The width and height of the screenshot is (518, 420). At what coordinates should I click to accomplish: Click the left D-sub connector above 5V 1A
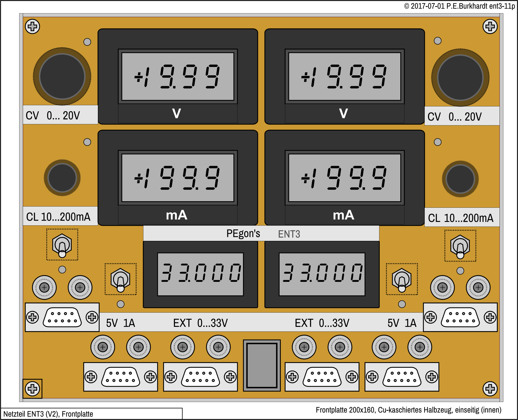62,317
